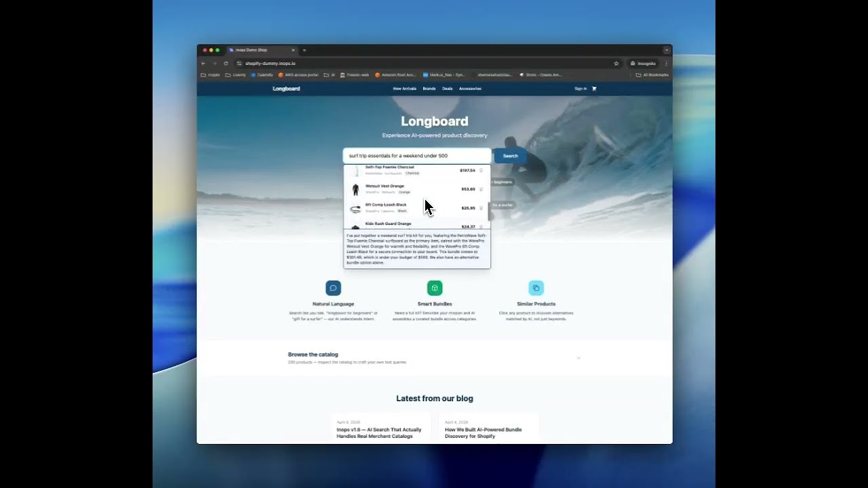Open All Bookmarks folder
Screen dimensions: 868x488
pos(652,75)
